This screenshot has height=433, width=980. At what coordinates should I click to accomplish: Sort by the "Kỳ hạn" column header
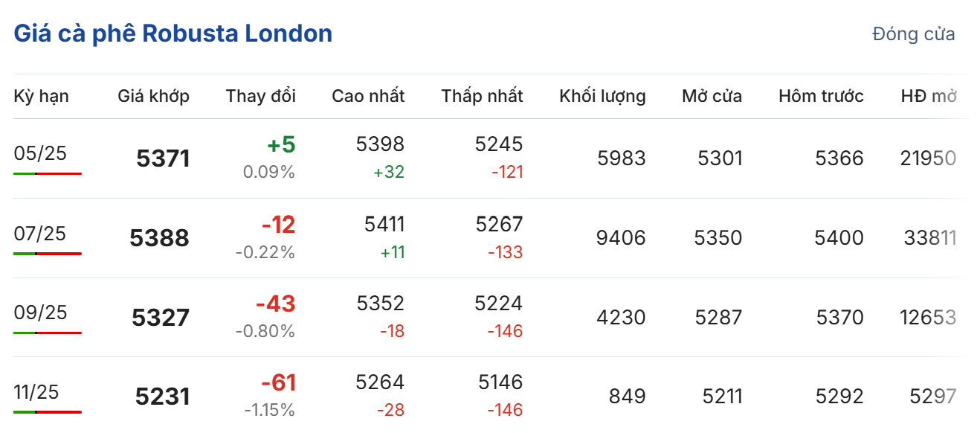click(41, 96)
